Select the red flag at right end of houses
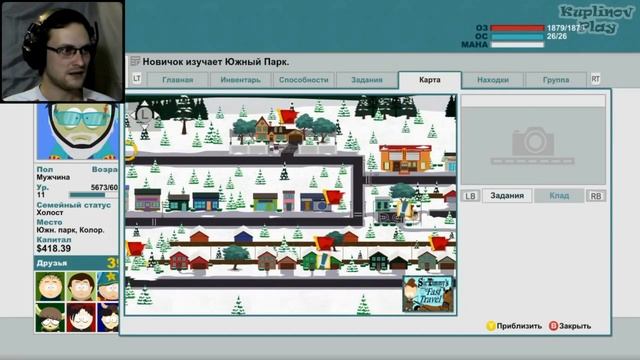 pyautogui.click(x=439, y=243)
